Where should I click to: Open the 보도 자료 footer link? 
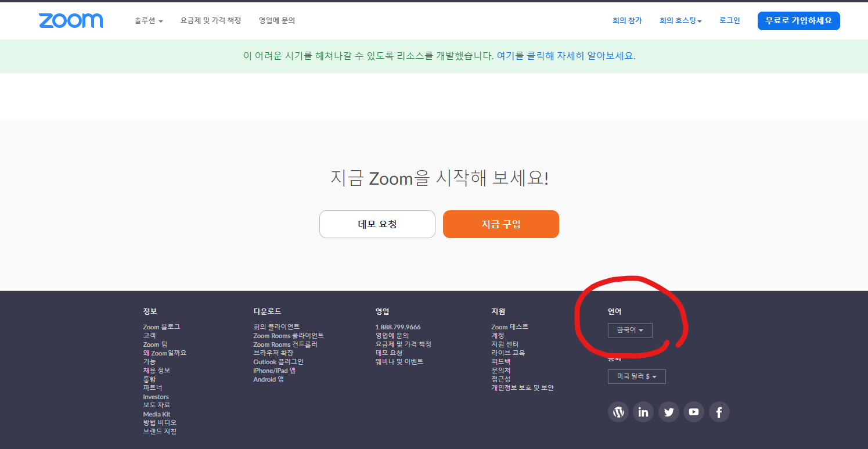click(157, 405)
